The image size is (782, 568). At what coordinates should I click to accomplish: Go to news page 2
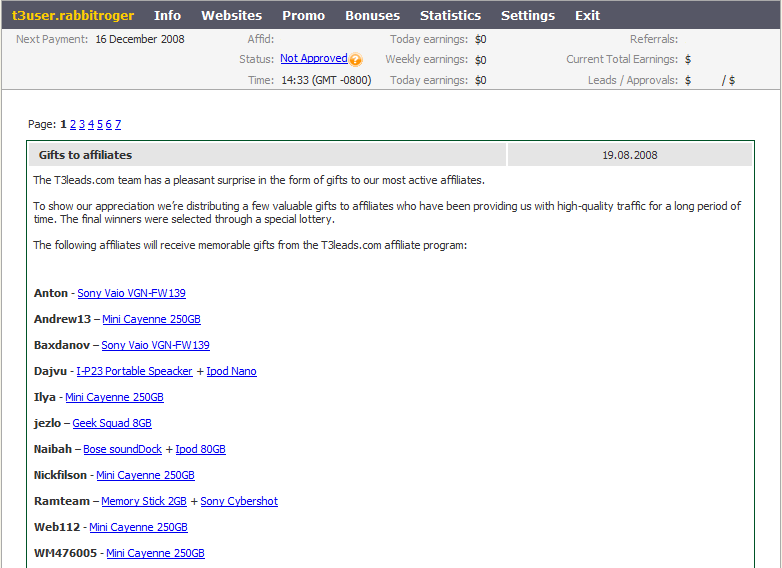(x=73, y=124)
